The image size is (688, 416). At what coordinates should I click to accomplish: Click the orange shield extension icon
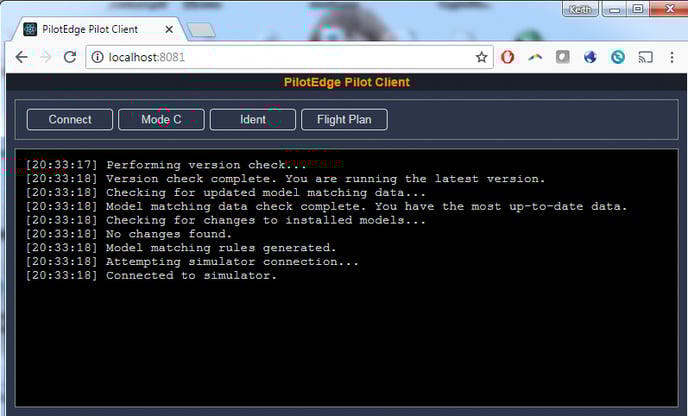pyautogui.click(x=508, y=57)
